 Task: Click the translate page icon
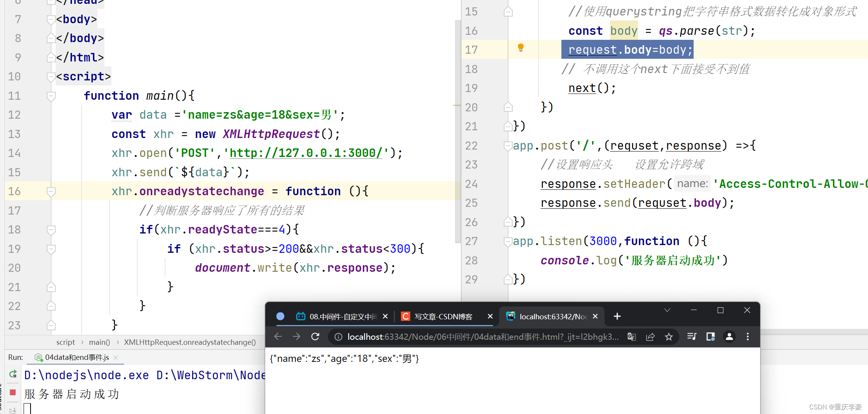[x=632, y=337]
